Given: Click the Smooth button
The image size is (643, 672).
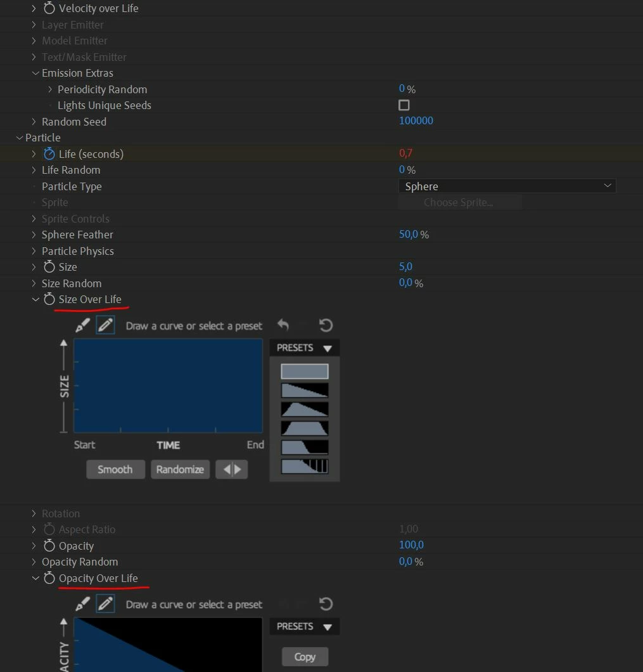Looking at the screenshot, I should click(x=115, y=469).
